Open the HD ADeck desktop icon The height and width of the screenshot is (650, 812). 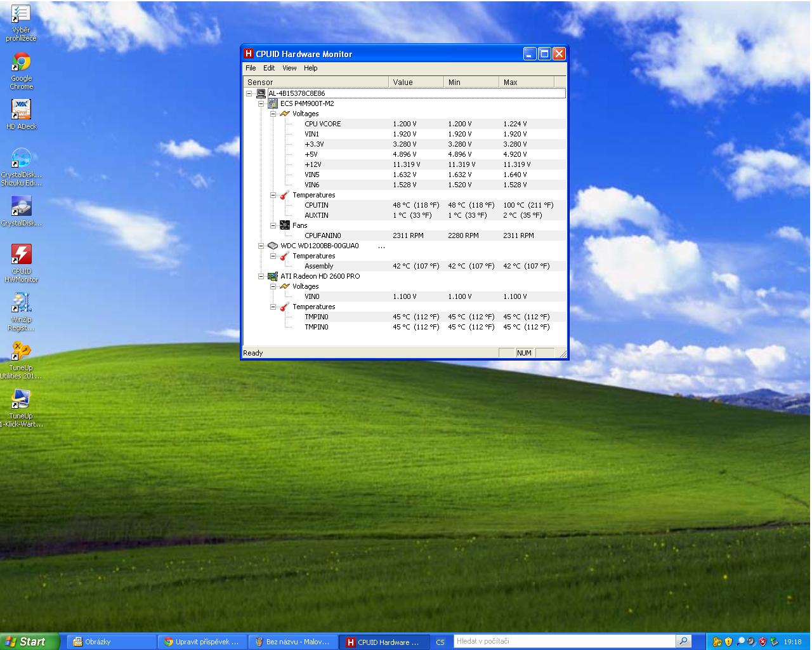tap(21, 110)
